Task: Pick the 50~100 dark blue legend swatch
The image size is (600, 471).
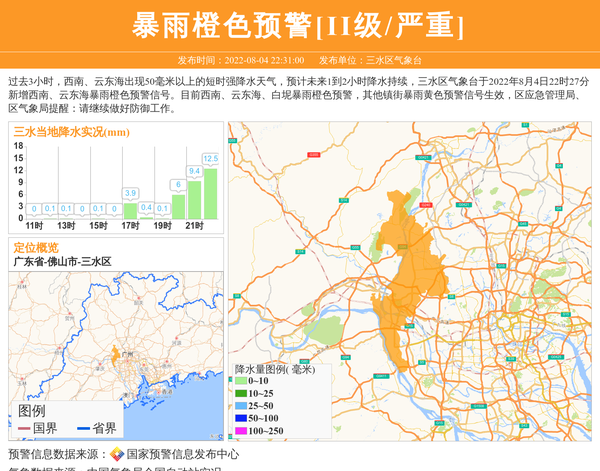Action: 240,418
